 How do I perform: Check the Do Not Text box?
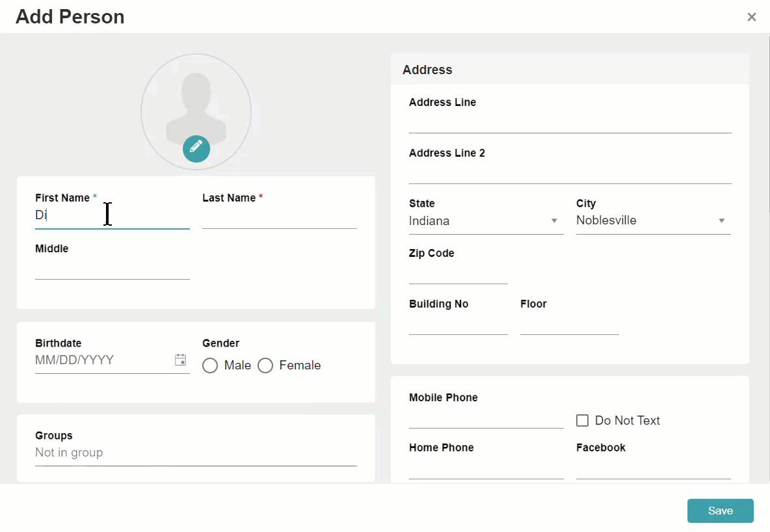click(583, 421)
